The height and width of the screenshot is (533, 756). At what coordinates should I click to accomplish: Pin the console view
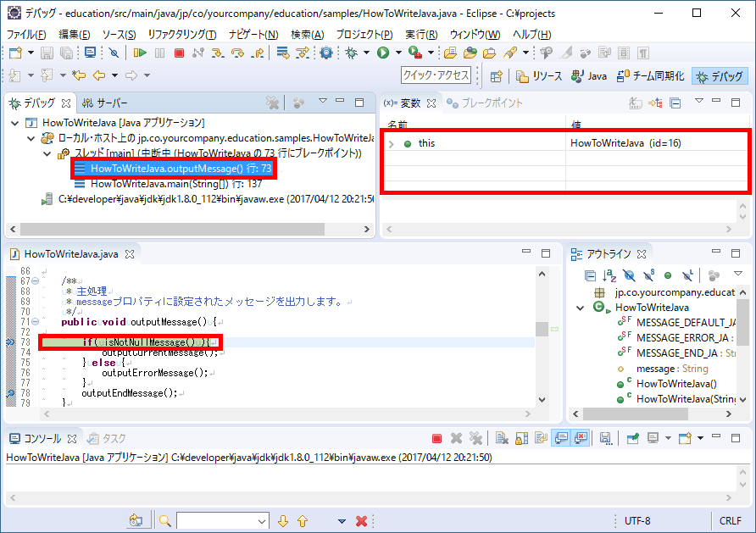(x=631, y=437)
